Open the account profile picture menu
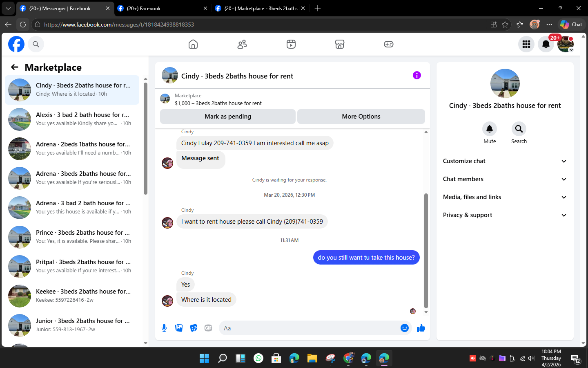This screenshot has height=368, width=588. (x=566, y=44)
